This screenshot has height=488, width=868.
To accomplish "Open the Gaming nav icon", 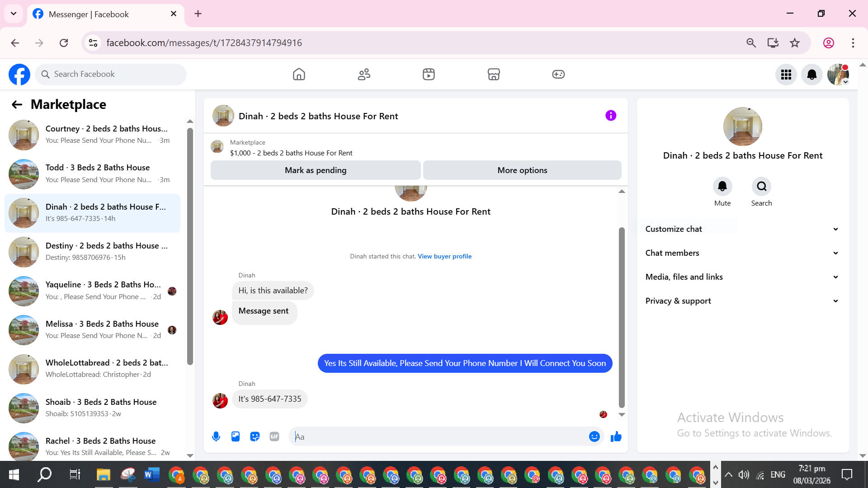I will coord(558,74).
